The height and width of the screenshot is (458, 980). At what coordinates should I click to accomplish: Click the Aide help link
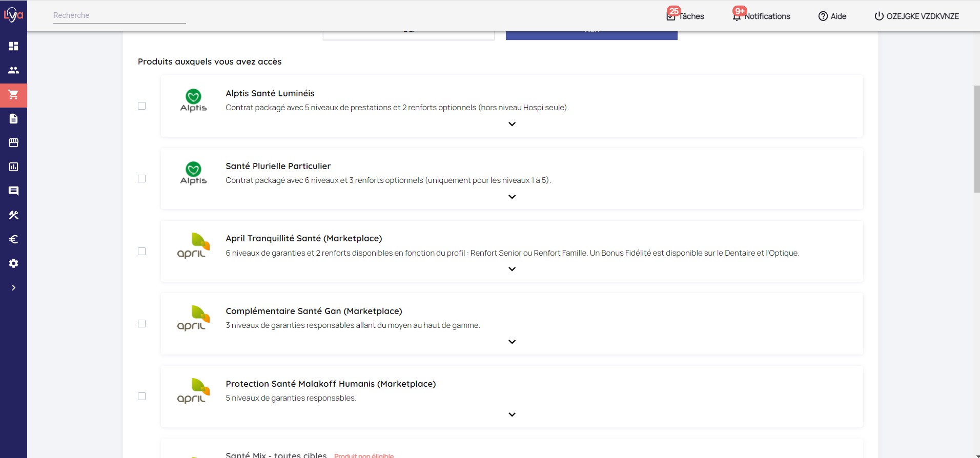point(832,16)
